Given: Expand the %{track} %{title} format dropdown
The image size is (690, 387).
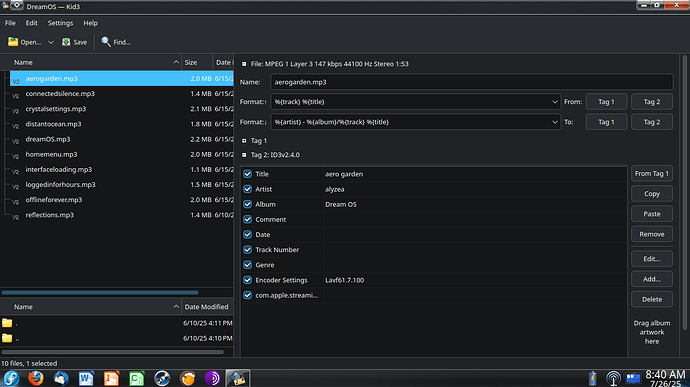Looking at the screenshot, I should (554, 102).
